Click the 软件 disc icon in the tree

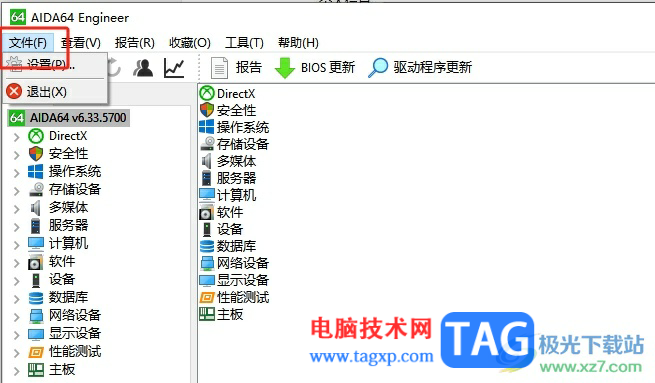pyautogui.click(x=36, y=261)
